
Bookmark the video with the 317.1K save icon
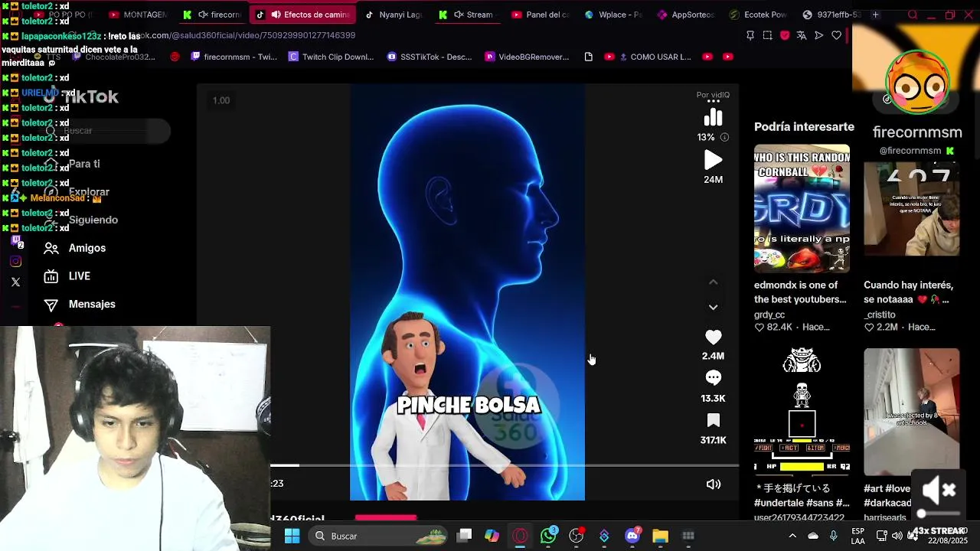tap(713, 420)
